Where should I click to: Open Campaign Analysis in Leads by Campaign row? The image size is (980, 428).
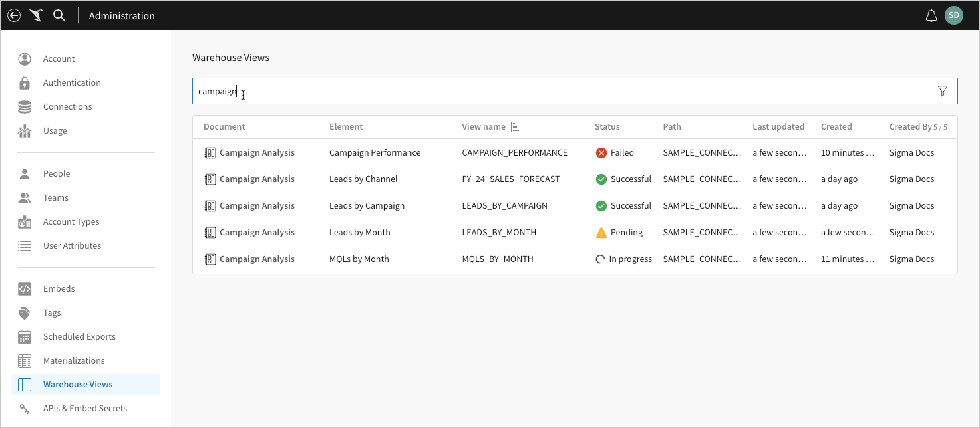[257, 206]
